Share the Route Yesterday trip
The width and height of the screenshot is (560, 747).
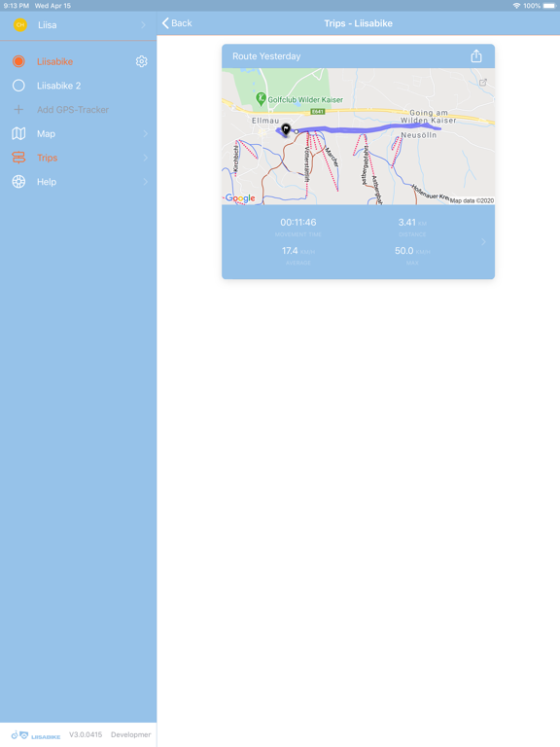476,56
